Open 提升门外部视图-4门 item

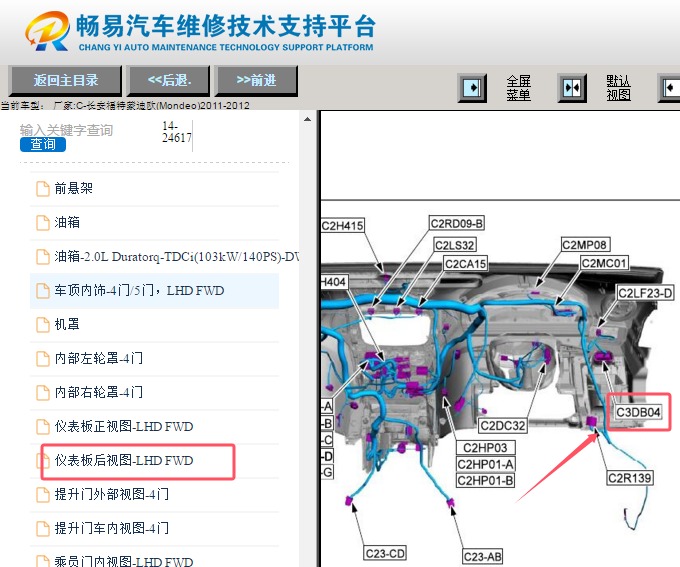click(111, 494)
